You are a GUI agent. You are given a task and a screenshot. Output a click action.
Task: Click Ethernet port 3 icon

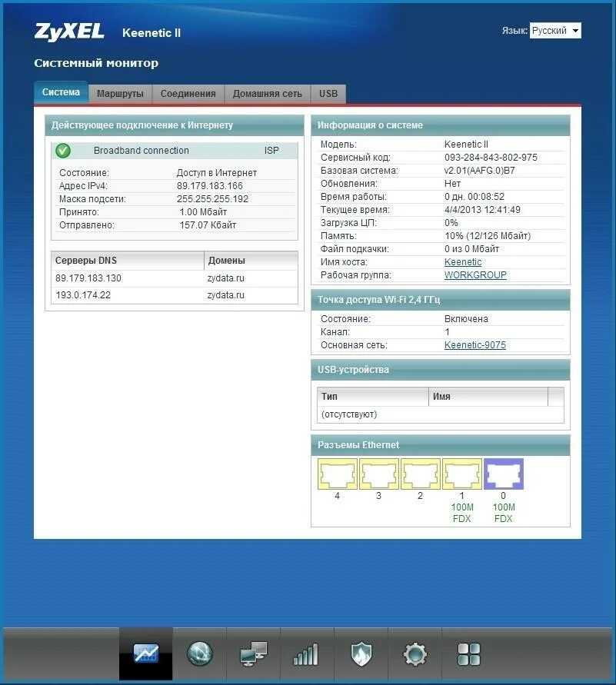379,474
